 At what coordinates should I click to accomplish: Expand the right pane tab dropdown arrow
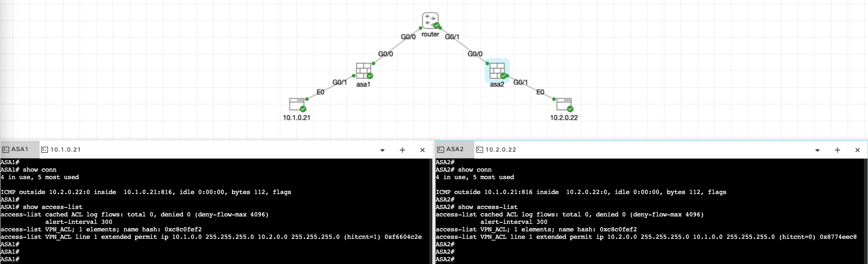click(x=817, y=150)
